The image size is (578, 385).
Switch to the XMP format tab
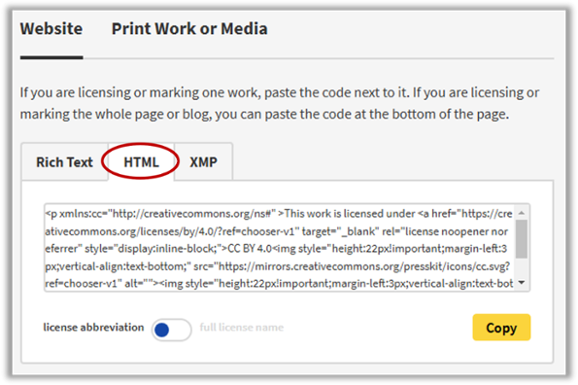click(x=203, y=162)
